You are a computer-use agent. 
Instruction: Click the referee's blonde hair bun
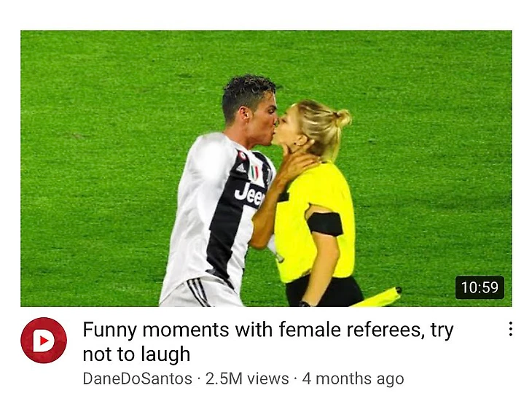pyautogui.click(x=343, y=117)
